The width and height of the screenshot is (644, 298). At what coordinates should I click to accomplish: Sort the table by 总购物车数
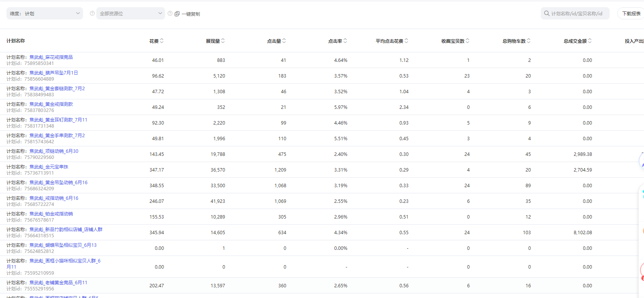[529, 41]
